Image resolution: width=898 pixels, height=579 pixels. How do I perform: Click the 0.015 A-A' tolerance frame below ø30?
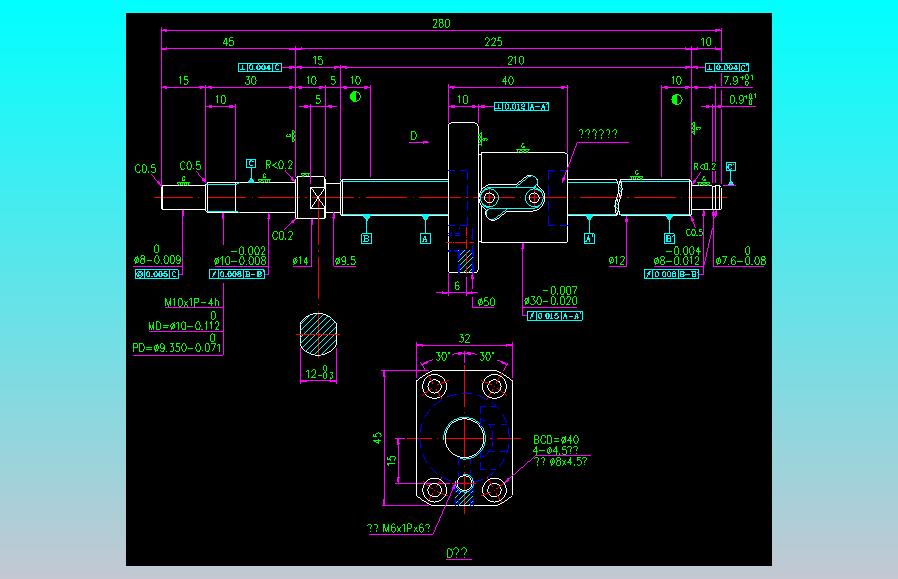(554, 316)
